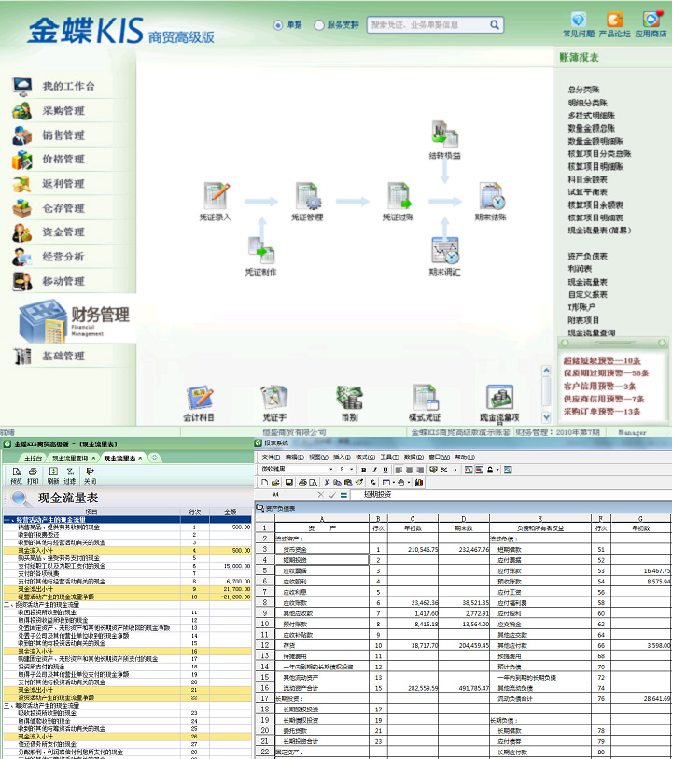
Task: Click the 搜索凭证 search input field
Action: 428,24
